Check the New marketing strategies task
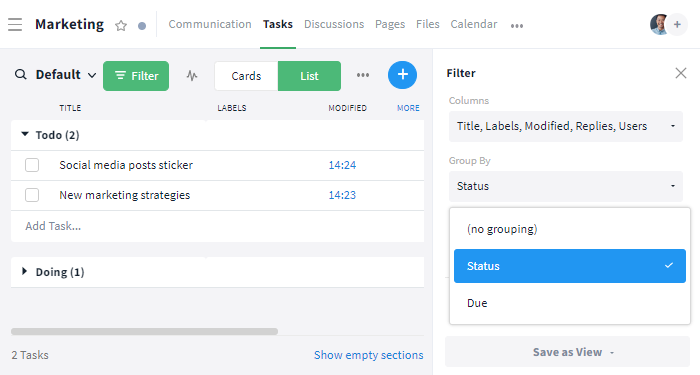Screen dimensions: 700x375 (32, 195)
